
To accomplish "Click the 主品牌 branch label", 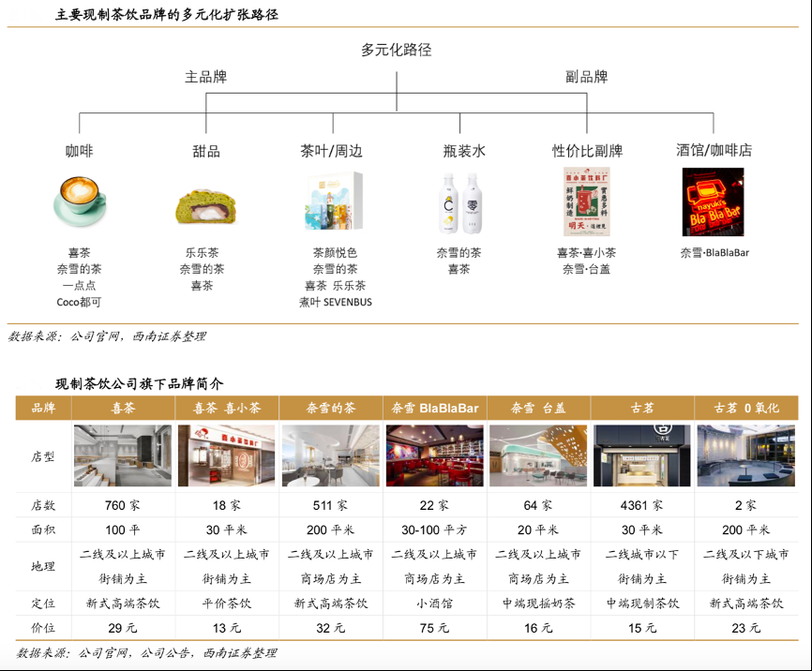I will tap(205, 78).
